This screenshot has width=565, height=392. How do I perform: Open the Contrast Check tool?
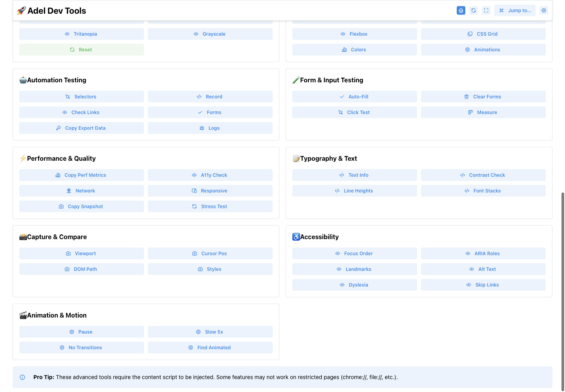pos(483,175)
